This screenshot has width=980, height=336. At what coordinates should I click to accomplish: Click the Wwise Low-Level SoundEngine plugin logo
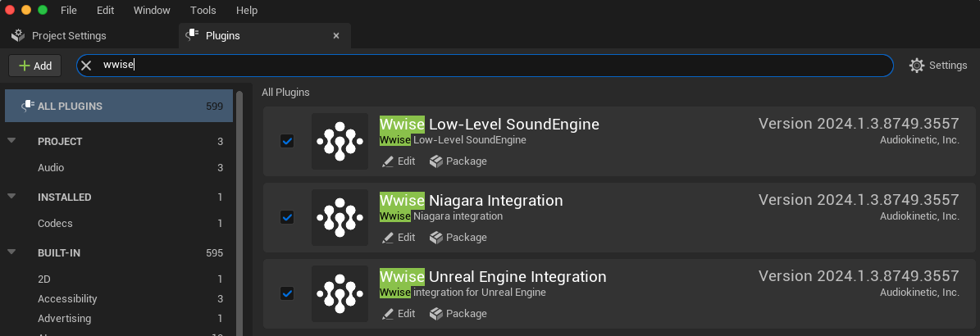click(340, 142)
